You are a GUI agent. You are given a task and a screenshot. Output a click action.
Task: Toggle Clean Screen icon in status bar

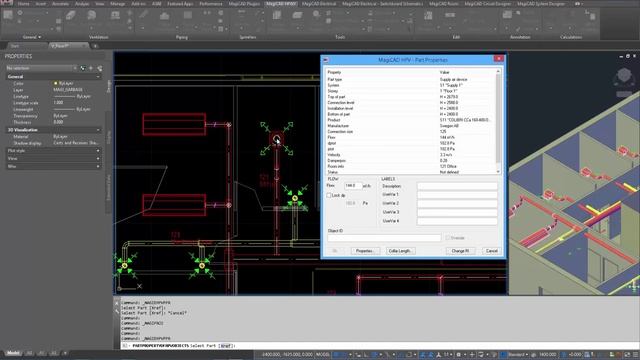[x=627, y=354]
